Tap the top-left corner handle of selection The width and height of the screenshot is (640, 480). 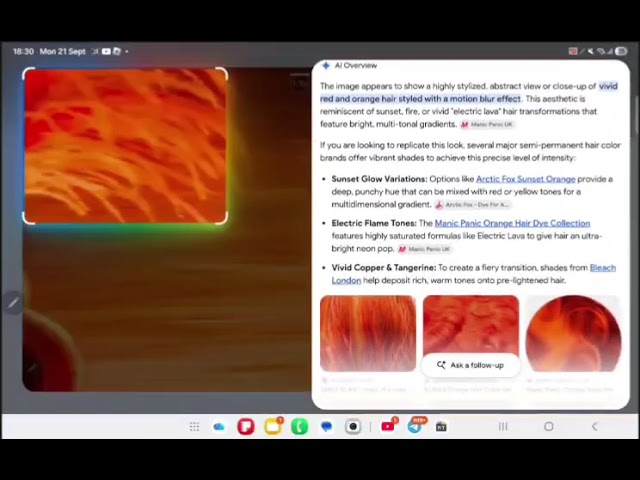coord(28,73)
